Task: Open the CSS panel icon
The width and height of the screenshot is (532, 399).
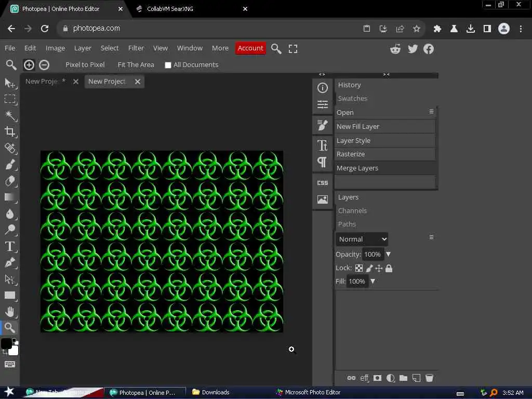Action: tap(322, 183)
